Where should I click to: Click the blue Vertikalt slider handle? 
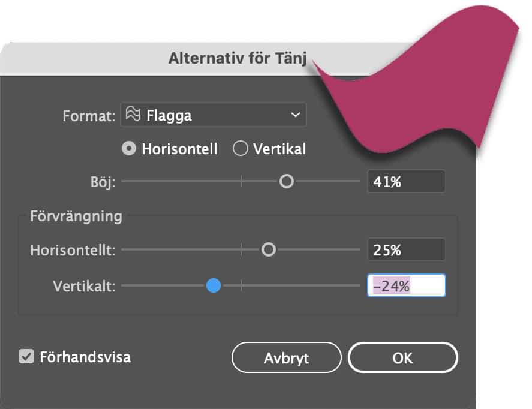coord(214,286)
